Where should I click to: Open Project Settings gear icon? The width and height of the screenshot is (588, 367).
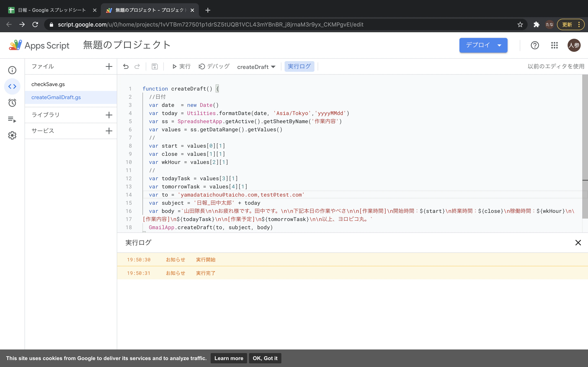click(12, 135)
